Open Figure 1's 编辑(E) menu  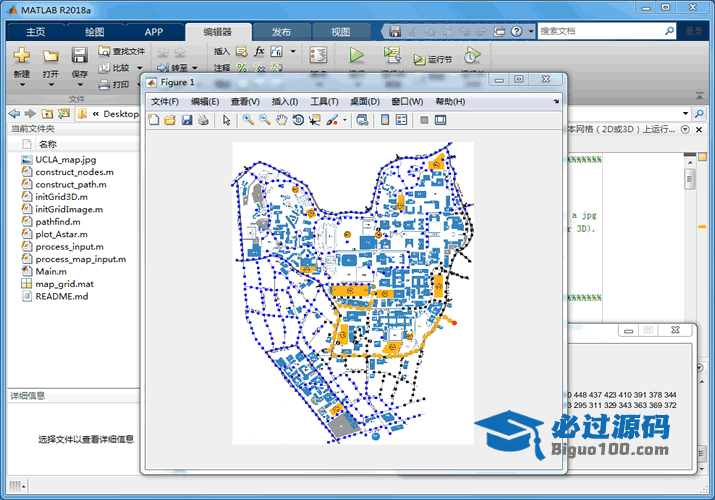coord(205,102)
